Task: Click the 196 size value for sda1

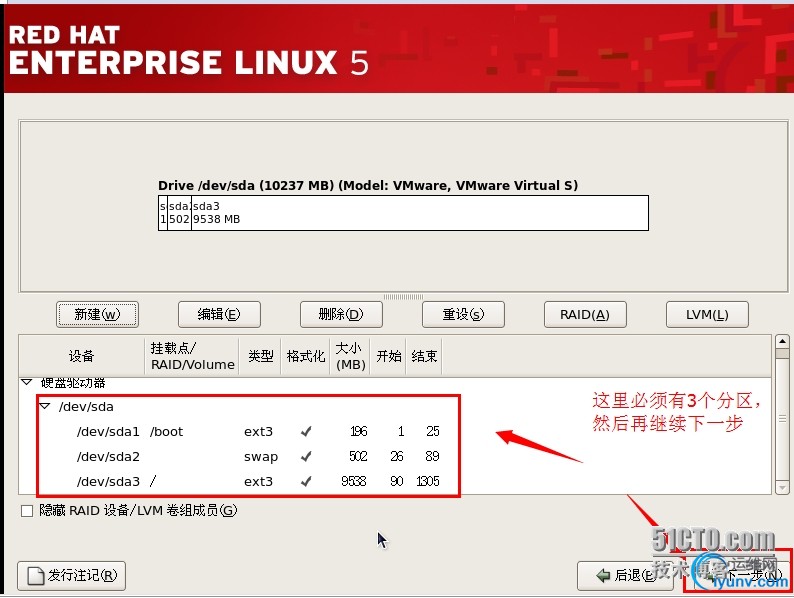Action: [x=359, y=431]
